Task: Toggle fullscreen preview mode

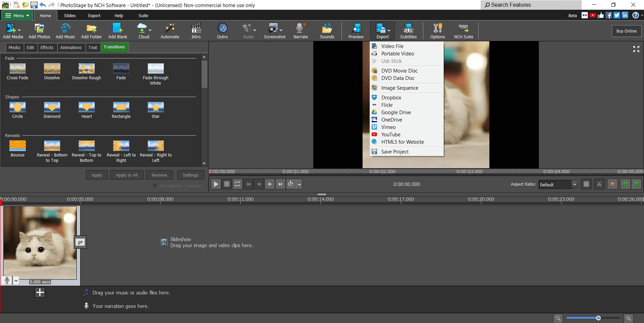Action: point(636,49)
